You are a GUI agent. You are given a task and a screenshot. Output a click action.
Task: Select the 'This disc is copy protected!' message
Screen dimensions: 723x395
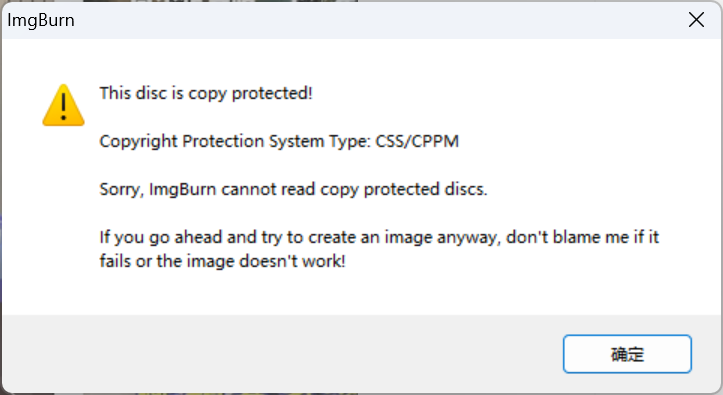click(206, 93)
